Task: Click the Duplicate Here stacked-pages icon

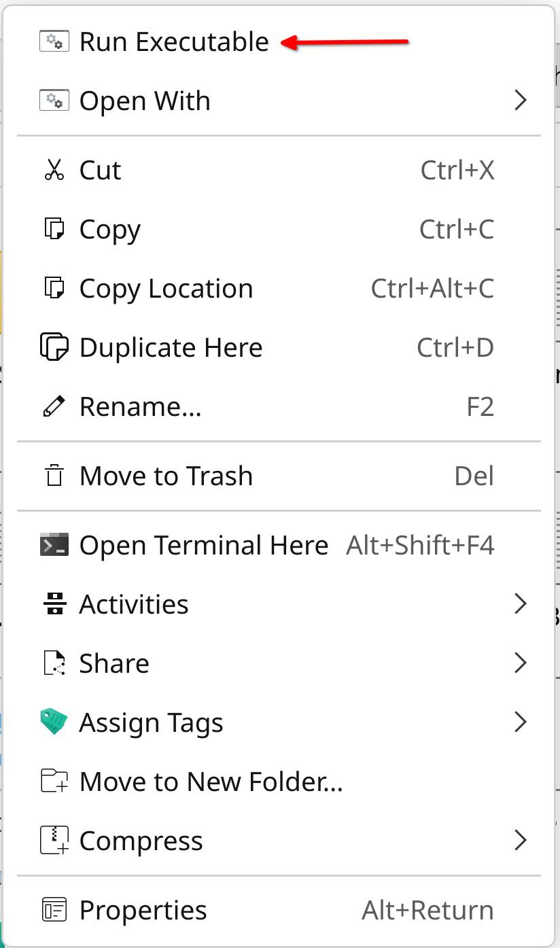Action: (x=54, y=347)
